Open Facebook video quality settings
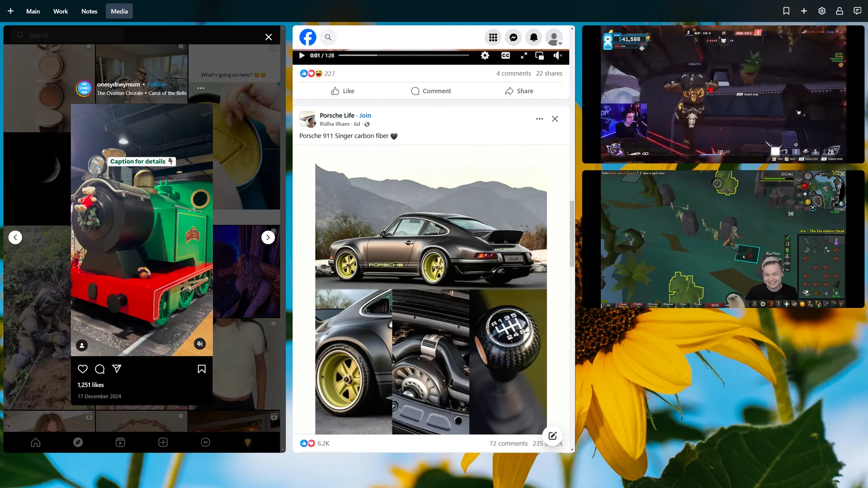Viewport: 868px width, 488px height. click(x=485, y=55)
